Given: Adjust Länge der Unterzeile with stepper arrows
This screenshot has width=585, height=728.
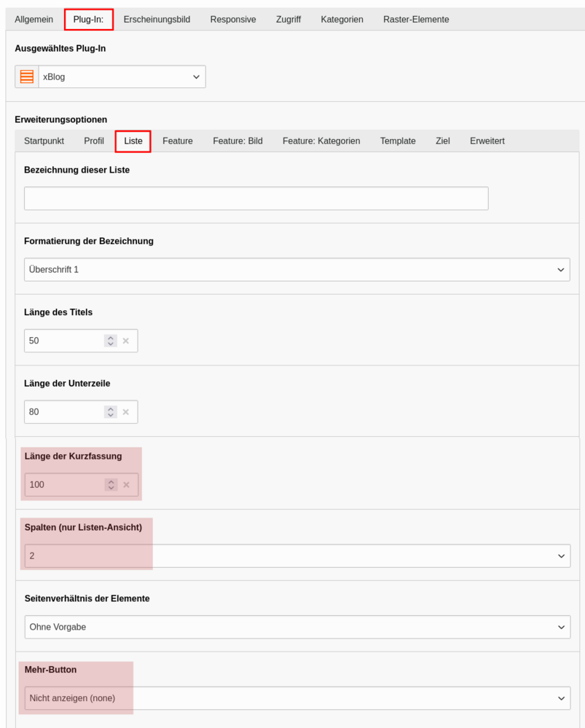Looking at the screenshot, I should (111, 412).
